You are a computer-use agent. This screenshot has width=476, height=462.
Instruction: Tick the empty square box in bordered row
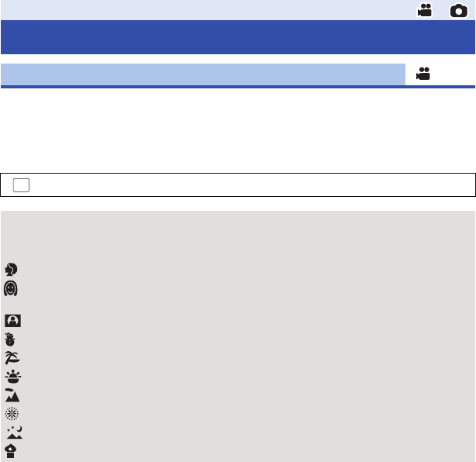pos(21,185)
